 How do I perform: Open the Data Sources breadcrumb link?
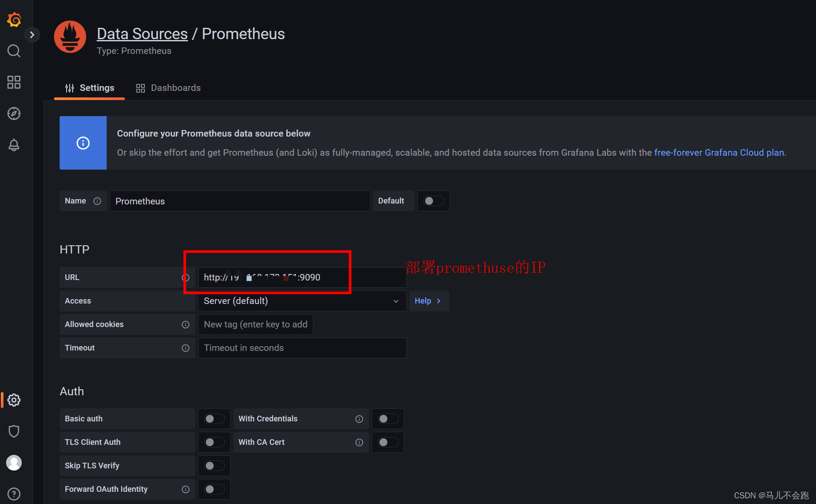[x=142, y=33]
